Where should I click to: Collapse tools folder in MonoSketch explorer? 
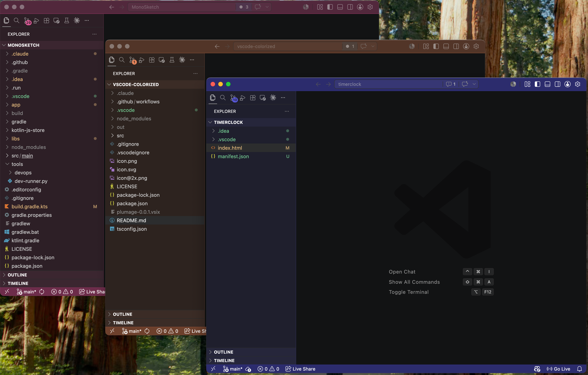pyautogui.click(x=52, y=164)
